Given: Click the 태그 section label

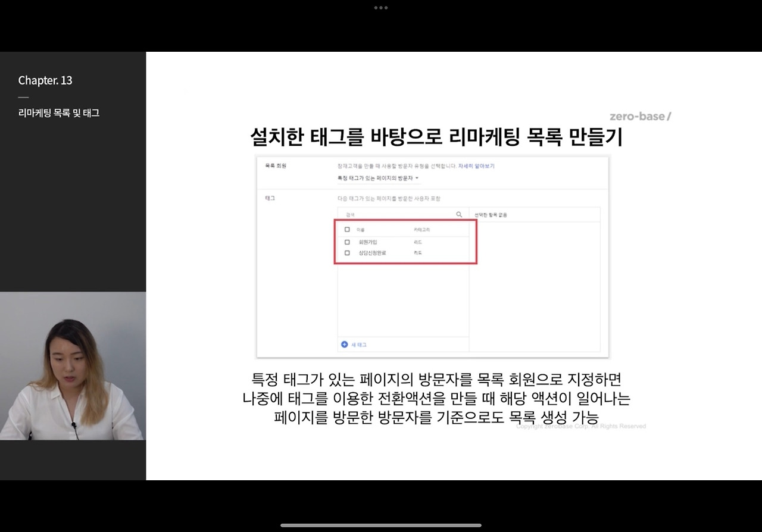Looking at the screenshot, I should (x=270, y=198).
